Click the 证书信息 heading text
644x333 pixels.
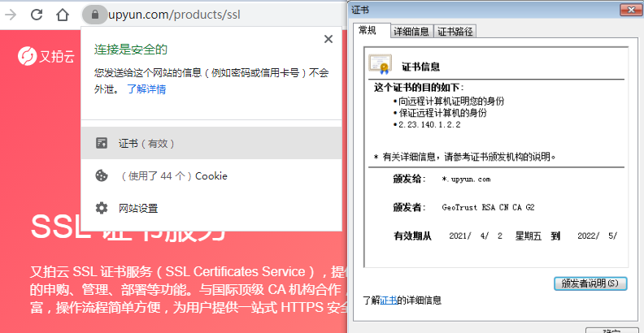(420, 67)
